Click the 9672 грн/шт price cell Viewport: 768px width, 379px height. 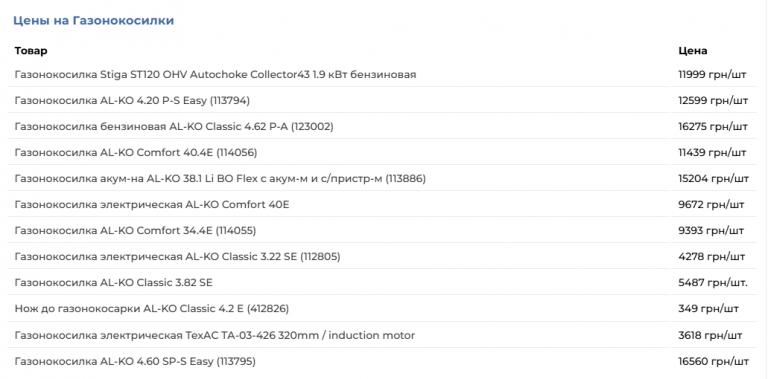point(711,204)
